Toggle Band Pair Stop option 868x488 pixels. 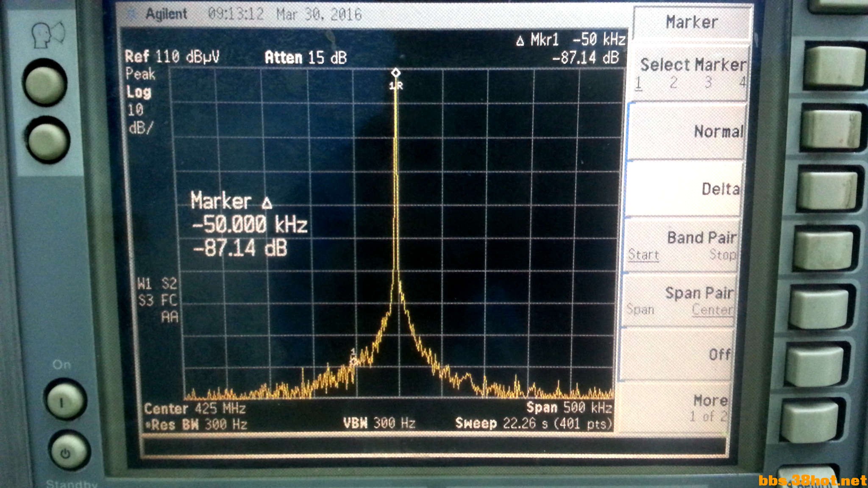point(723,255)
